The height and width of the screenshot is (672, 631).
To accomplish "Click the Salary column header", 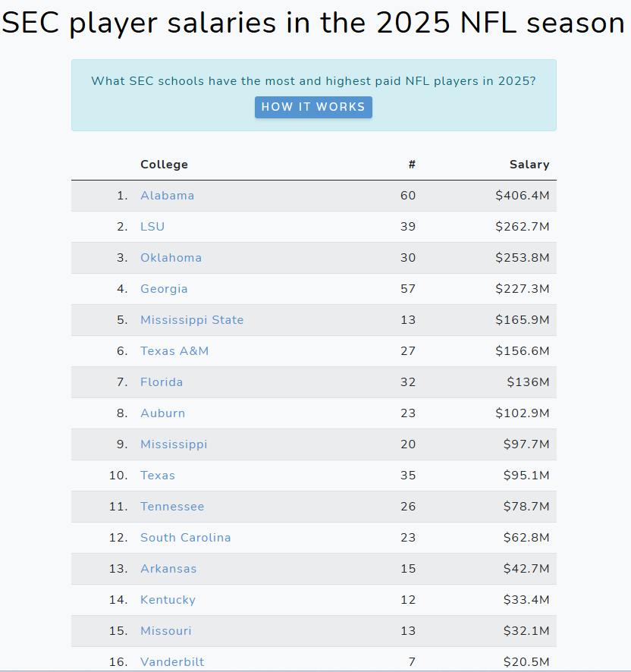I will [529, 165].
